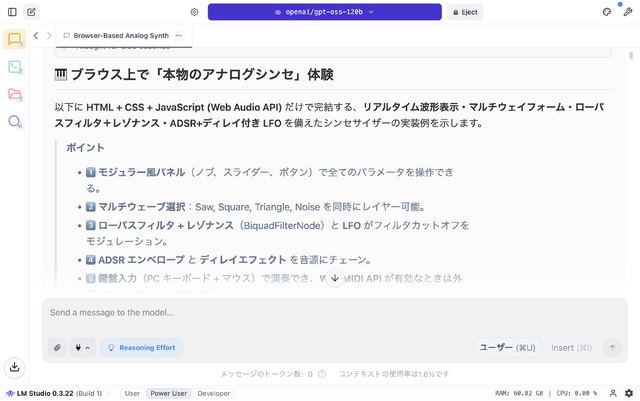Toggle the Reasoning Effort option
Viewport: 640px width, 401px height.
point(141,348)
